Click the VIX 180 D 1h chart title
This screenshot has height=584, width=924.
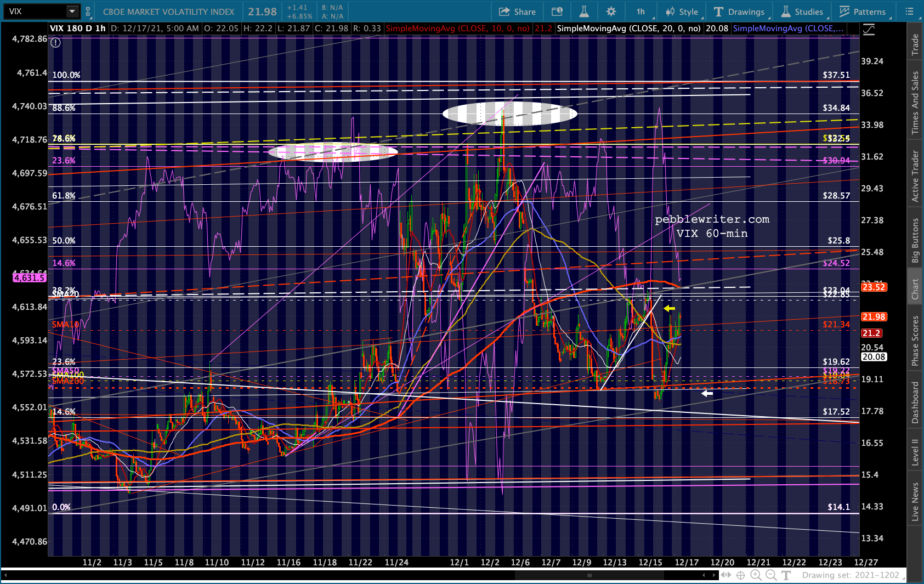[77, 29]
